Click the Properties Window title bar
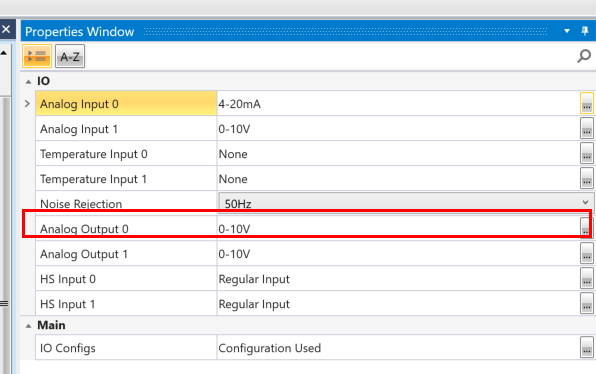The image size is (596, 374). pos(308,31)
